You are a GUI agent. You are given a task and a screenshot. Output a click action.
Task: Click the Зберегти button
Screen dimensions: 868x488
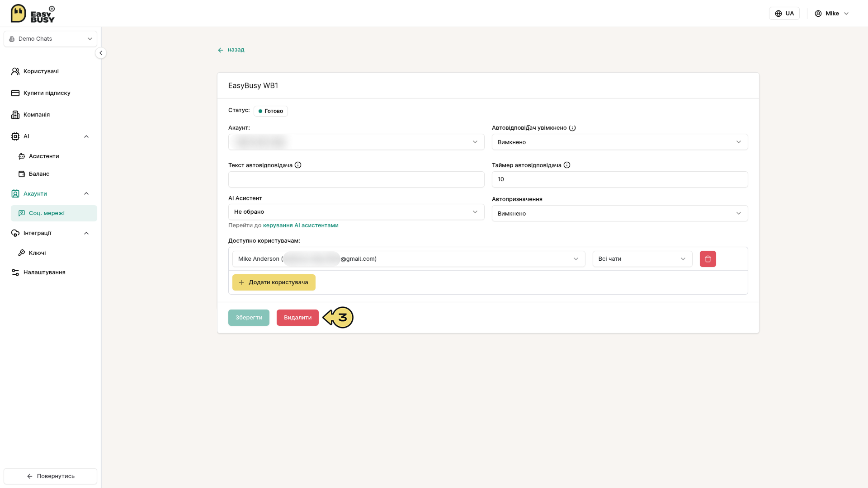coord(249,318)
